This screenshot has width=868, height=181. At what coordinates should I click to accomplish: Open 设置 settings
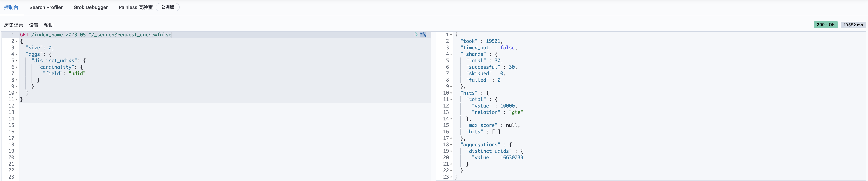point(34,25)
